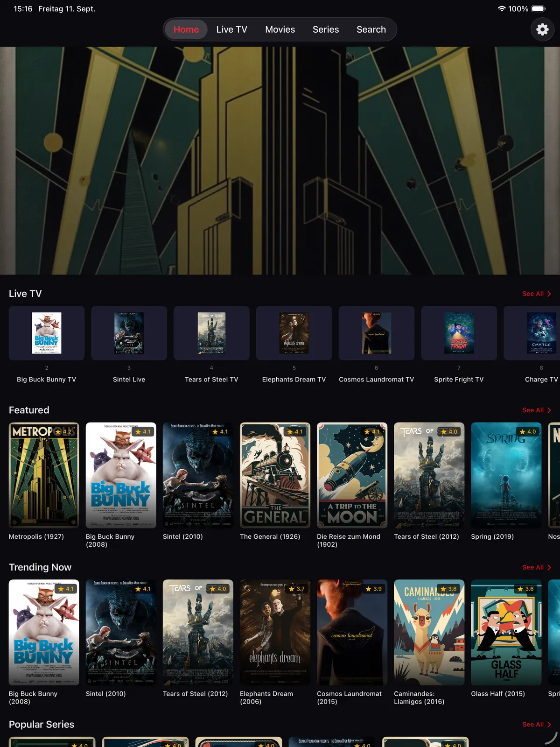Go to the Search tab
The image size is (560, 747).
[x=371, y=29]
